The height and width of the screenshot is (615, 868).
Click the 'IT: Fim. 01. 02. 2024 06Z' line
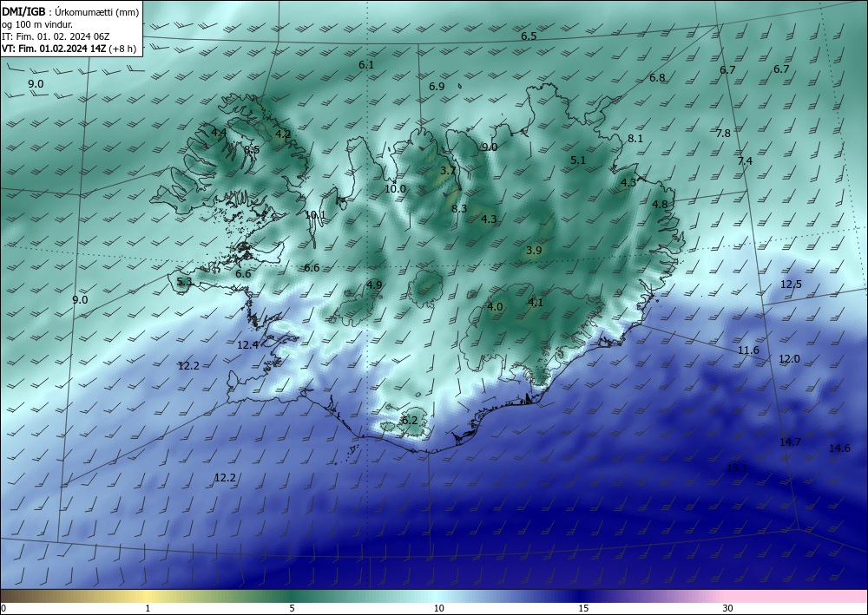coord(56,36)
